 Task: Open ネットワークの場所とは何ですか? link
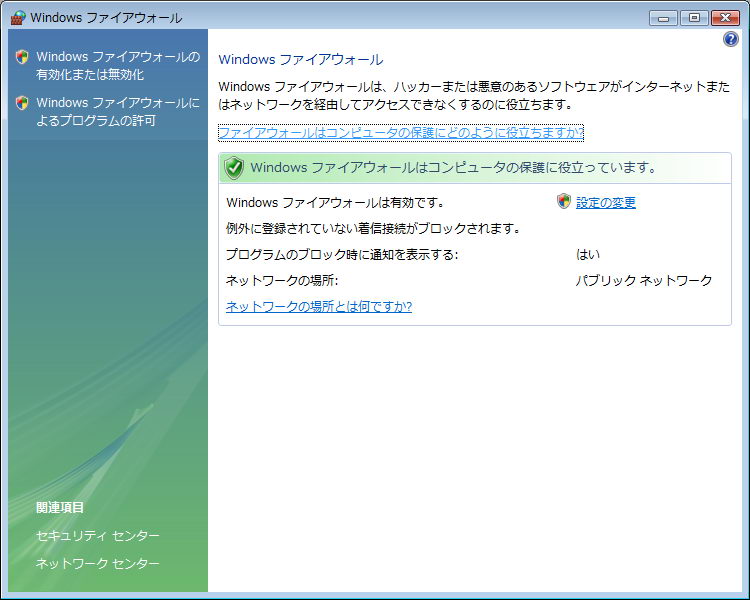coord(319,306)
